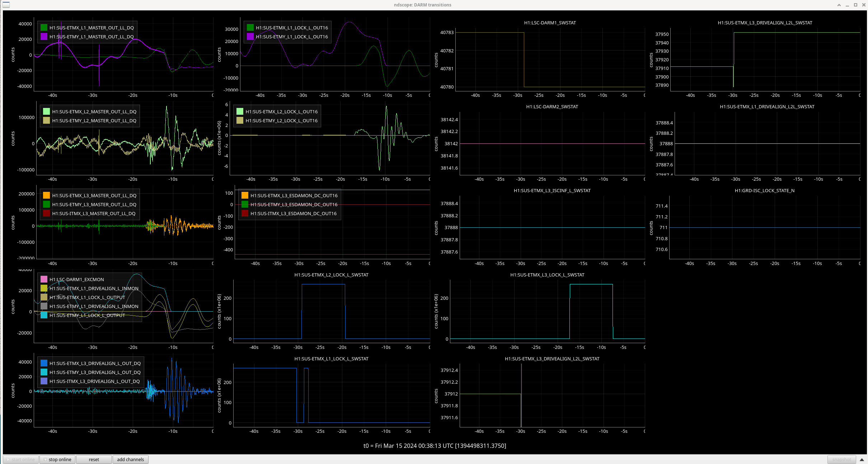Click the H1:LSC-DARM1_SWSTAT plot title

pyautogui.click(x=550, y=23)
